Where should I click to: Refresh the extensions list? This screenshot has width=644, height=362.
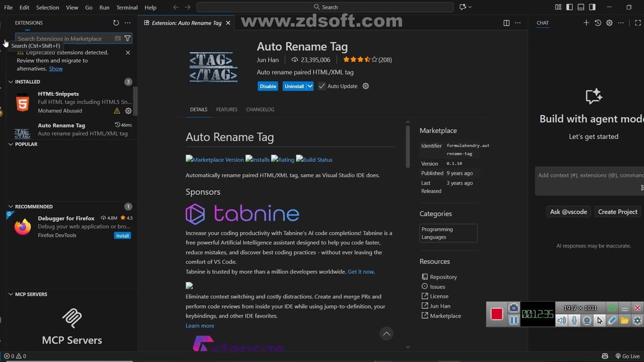[x=116, y=23]
